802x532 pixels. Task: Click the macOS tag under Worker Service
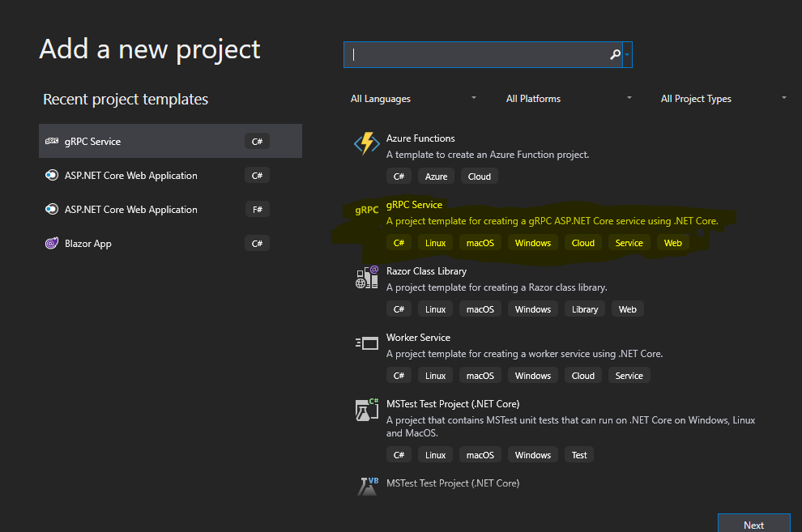pyautogui.click(x=480, y=375)
